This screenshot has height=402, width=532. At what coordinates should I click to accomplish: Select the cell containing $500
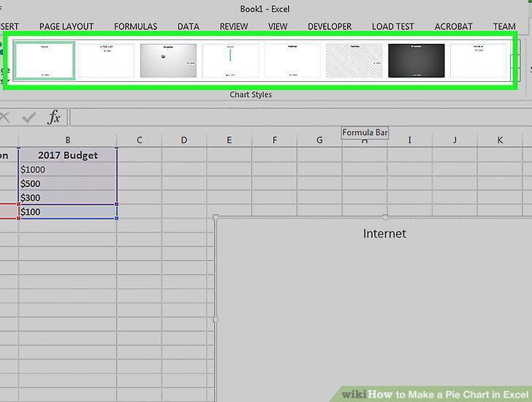(x=67, y=183)
